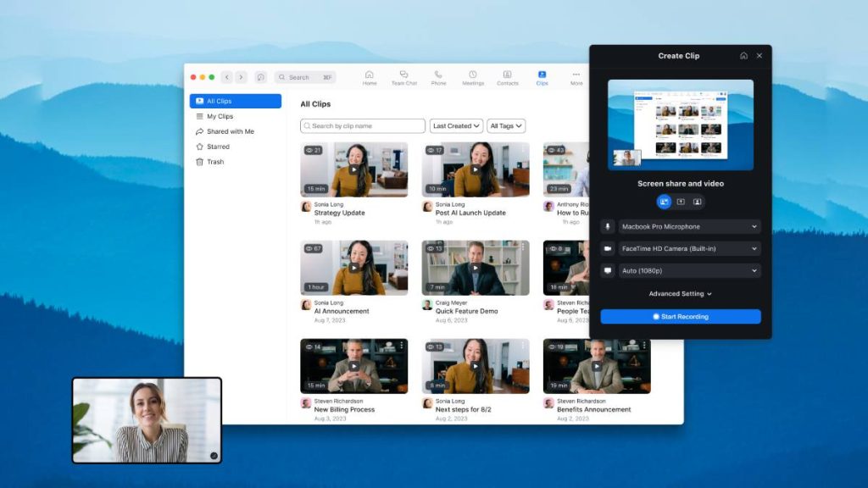The height and width of the screenshot is (488, 868).
Task: Go to the Meetings tab
Action: pyautogui.click(x=473, y=78)
